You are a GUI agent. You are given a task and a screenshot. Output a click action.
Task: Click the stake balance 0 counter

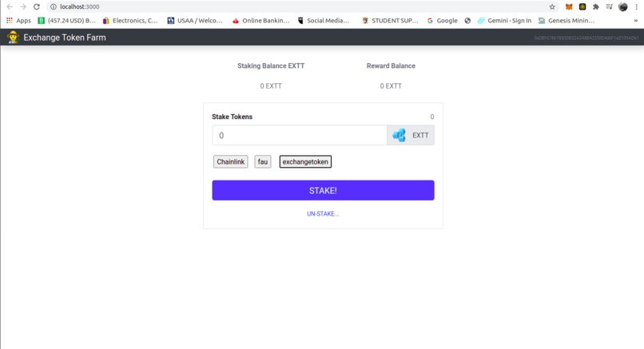pyautogui.click(x=431, y=117)
